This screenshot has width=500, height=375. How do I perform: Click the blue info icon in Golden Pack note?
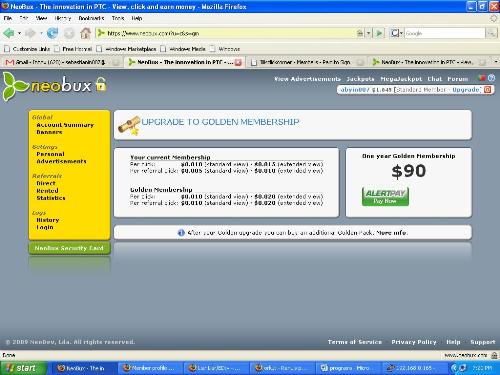pos(181,233)
